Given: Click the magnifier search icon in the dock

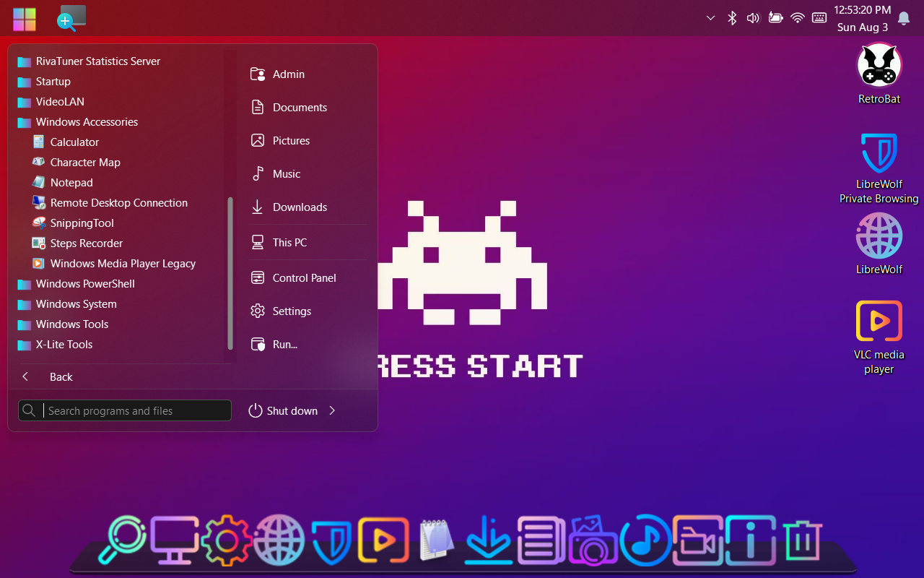Looking at the screenshot, I should (x=122, y=540).
